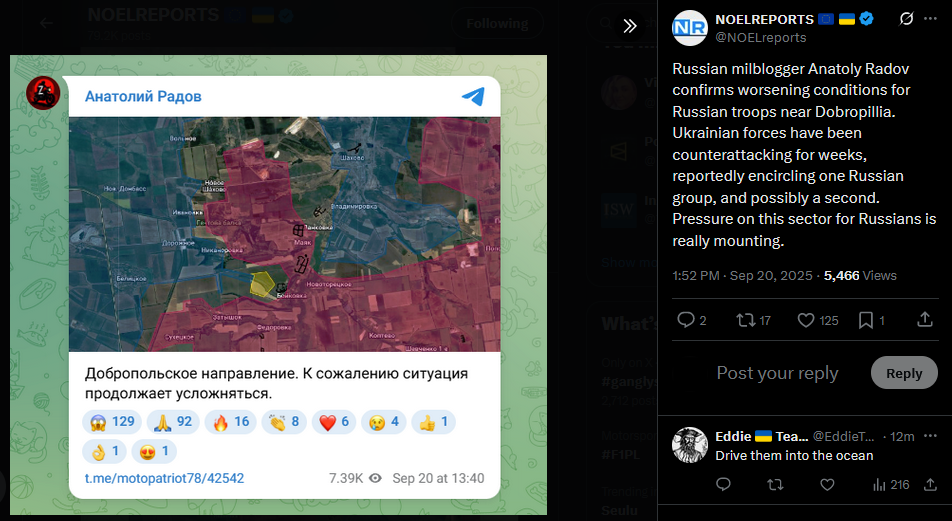Click the scream emoji reaction with 129

tap(112, 422)
